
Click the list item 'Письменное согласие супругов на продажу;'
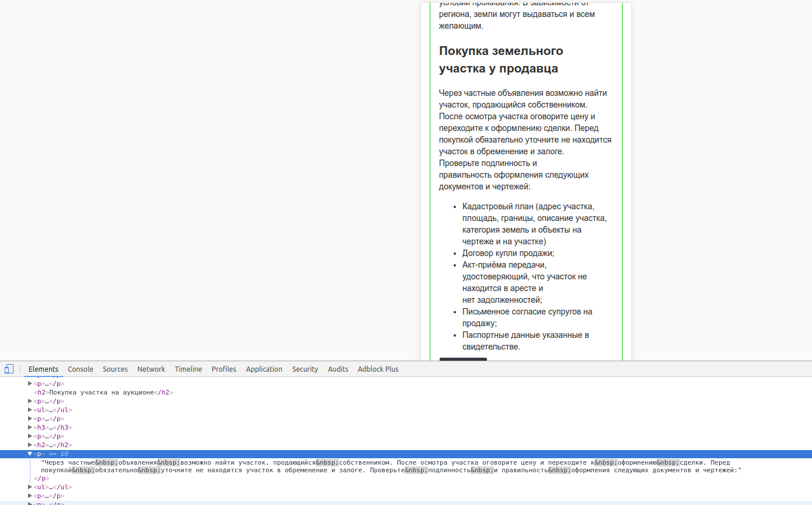click(527, 317)
